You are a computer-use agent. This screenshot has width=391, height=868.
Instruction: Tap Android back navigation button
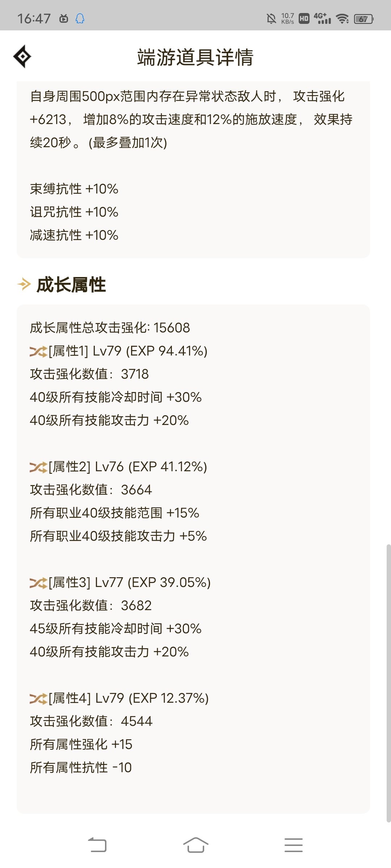tap(97, 845)
